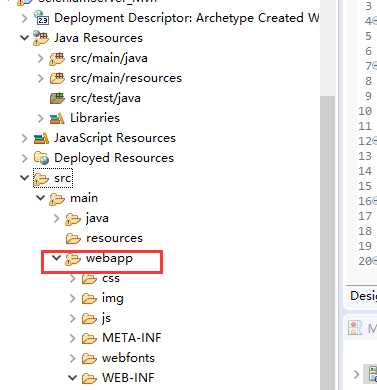
Task: Select the Java Resources label
Action: point(98,38)
